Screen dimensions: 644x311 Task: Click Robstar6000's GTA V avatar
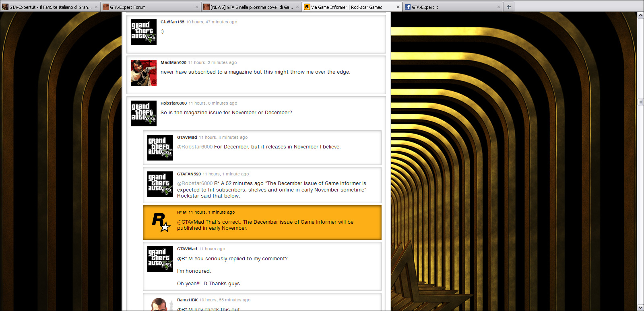tap(144, 113)
